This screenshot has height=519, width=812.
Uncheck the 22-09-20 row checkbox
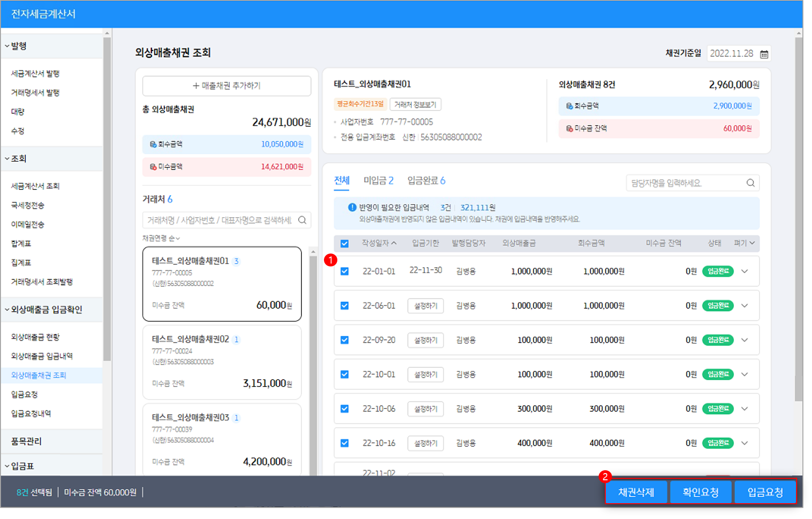click(345, 340)
